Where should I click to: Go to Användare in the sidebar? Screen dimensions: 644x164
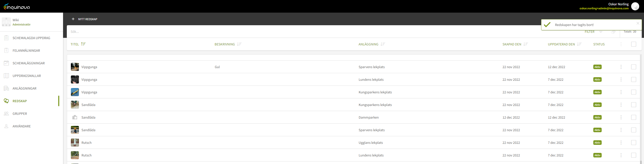point(22,126)
